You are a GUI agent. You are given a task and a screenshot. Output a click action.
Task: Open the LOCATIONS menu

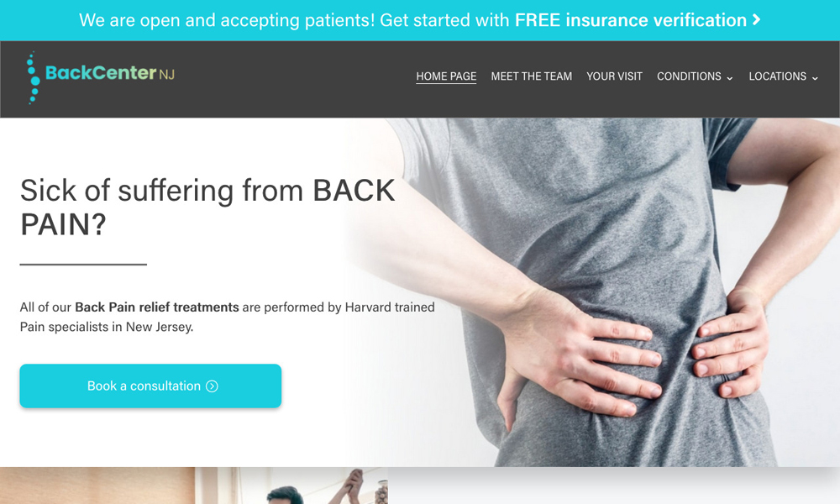(783, 76)
